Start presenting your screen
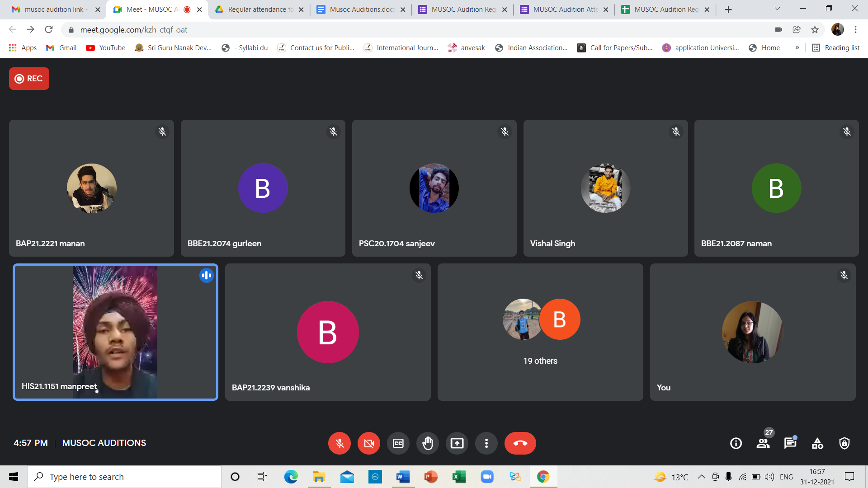The height and width of the screenshot is (488, 868). coord(457,443)
